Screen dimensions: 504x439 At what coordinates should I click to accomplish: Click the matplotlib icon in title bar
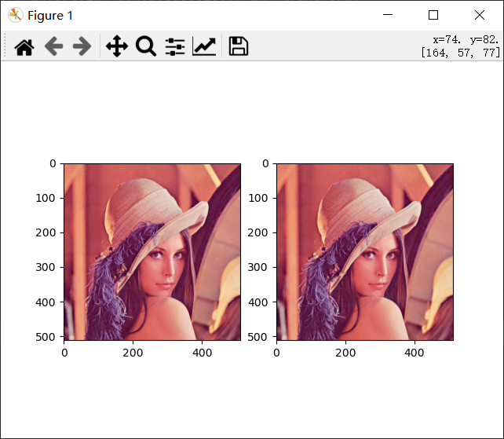15,15
